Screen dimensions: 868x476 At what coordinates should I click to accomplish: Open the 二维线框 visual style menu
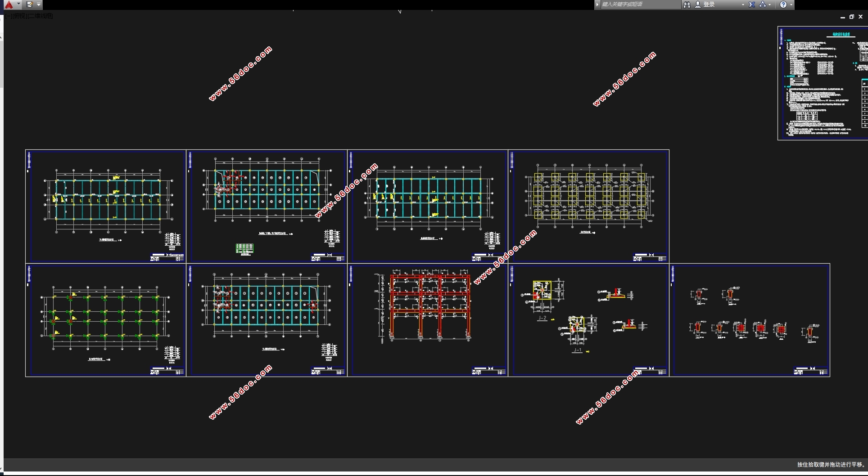tap(41, 16)
